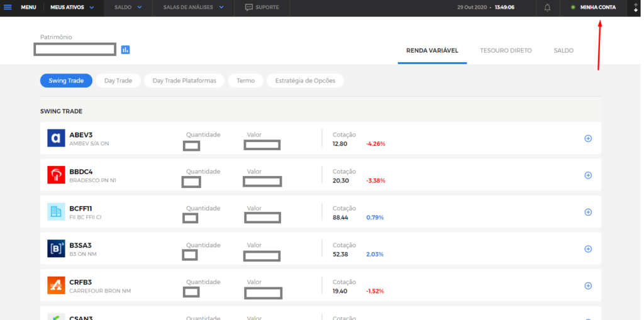Image resolution: width=644 pixels, height=320 pixels.
Task: Click the ABEV3 Ambev logo
Action: pyautogui.click(x=56, y=138)
